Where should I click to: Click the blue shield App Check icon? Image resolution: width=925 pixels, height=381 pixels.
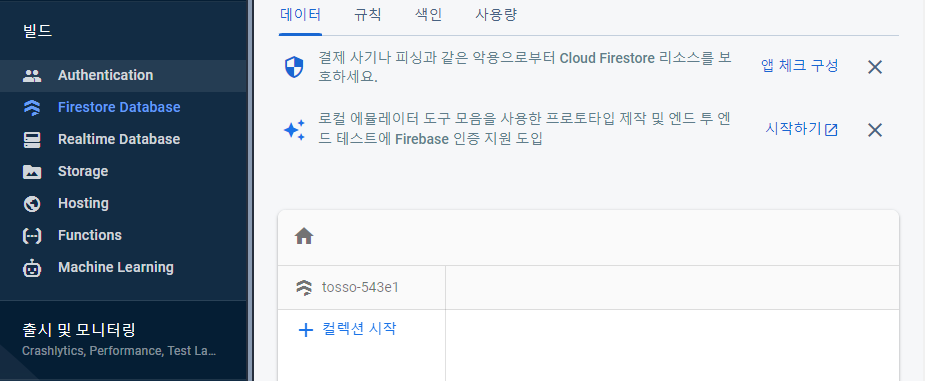coord(294,67)
